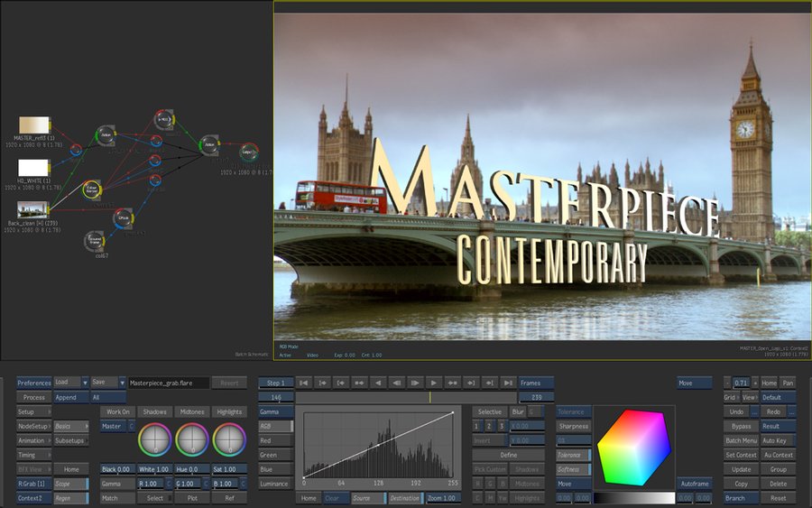Viewport: 812px width, 508px height.
Task: Click the C button next to B 1.00
Action: [x=243, y=484]
